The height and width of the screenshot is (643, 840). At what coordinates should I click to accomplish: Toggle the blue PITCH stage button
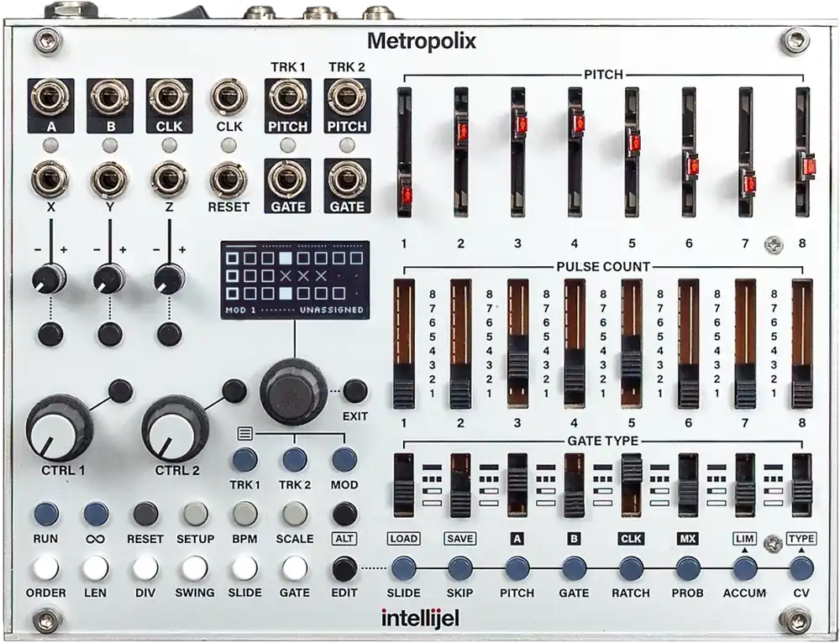[517, 568]
